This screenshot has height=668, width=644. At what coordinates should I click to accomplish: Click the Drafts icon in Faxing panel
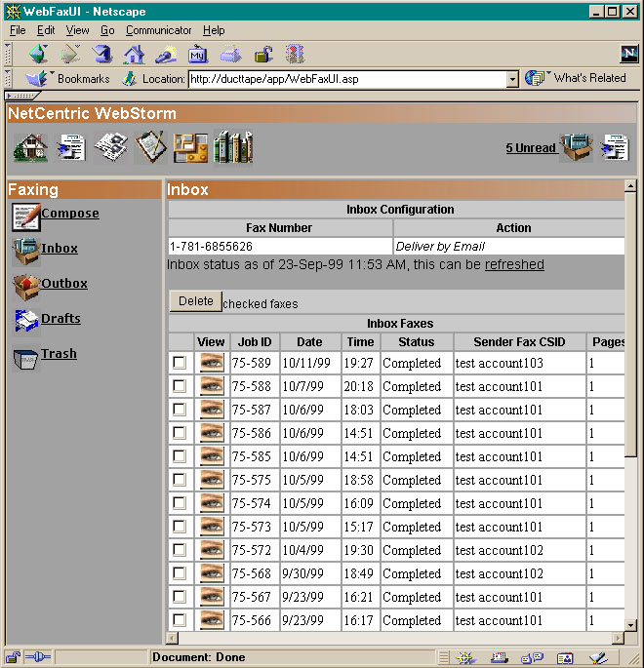tap(25, 321)
